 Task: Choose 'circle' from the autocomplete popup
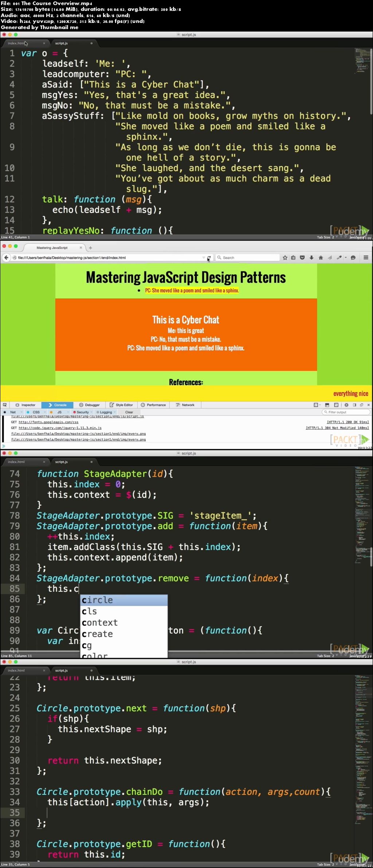tap(124, 600)
